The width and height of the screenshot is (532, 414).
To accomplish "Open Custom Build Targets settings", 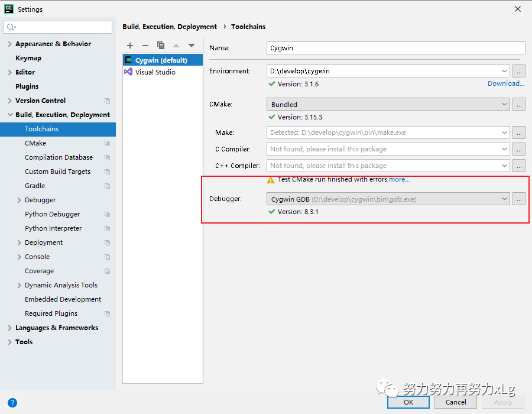I will (x=57, y=172).
